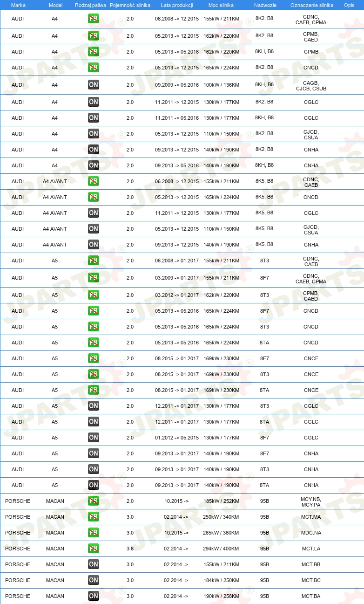Image resolution: width=364 pixels, height=604 pixels.
Task: Click the 294kW / 400KM power cell
Action: 221,549
